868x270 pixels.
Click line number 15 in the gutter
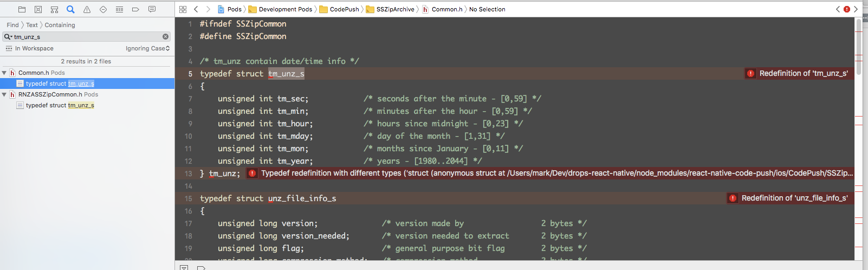189,198
